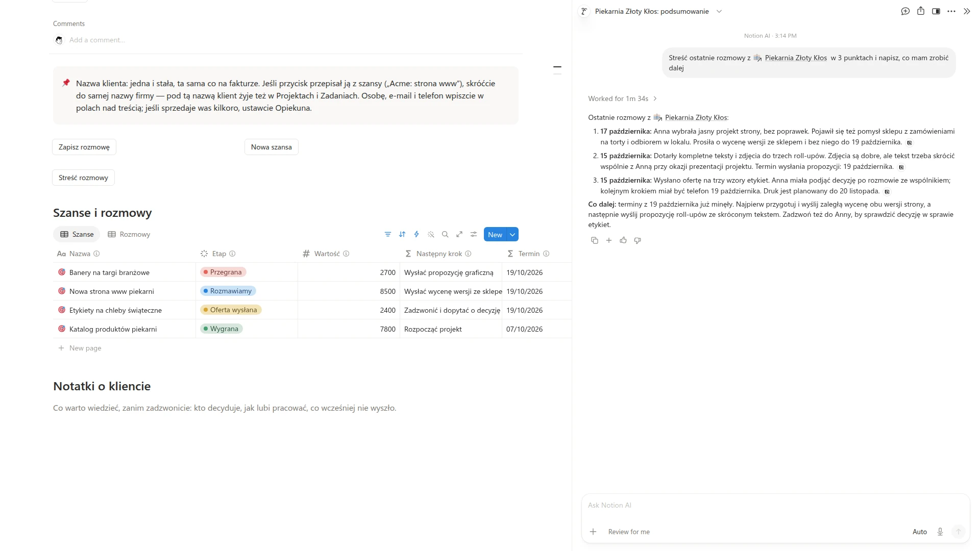Open database full page with expand icon

(459, 234)
